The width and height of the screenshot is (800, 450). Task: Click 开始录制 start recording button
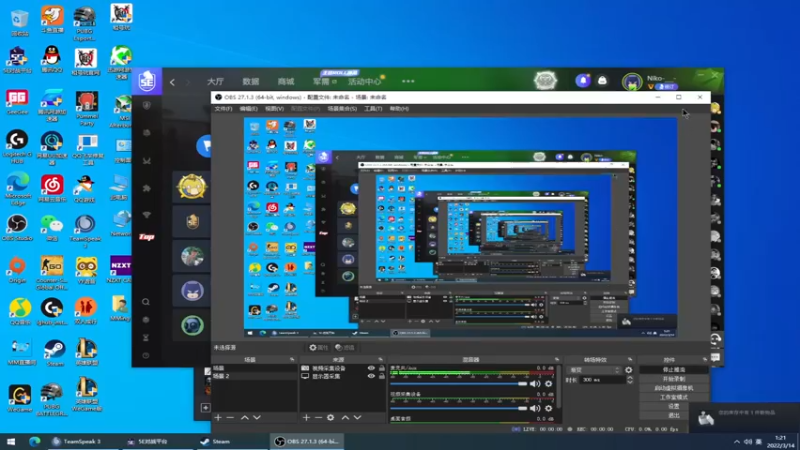click(x=673, y=379)
